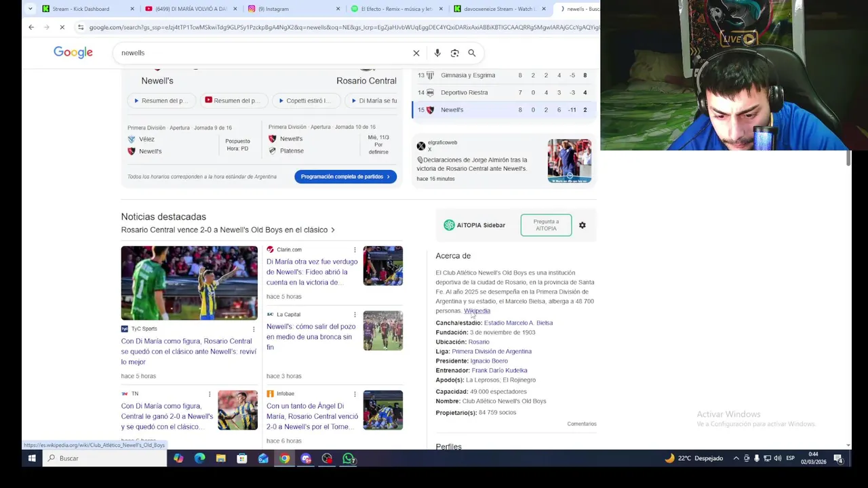This screenshot has height=488, width=868.
Task: Open Clarin.com article options menu
Action: pos(355,249)
